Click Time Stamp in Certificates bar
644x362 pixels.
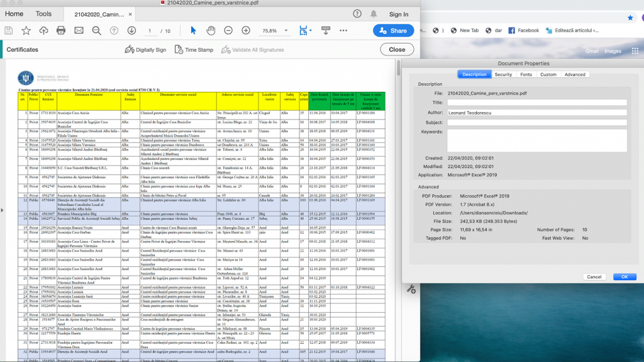click(194, 49)
